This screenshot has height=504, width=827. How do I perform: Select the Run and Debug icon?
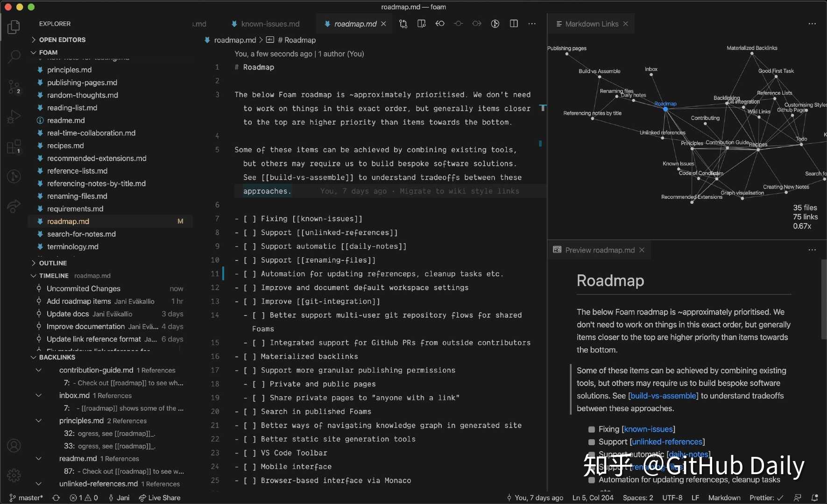click(14, 117)
